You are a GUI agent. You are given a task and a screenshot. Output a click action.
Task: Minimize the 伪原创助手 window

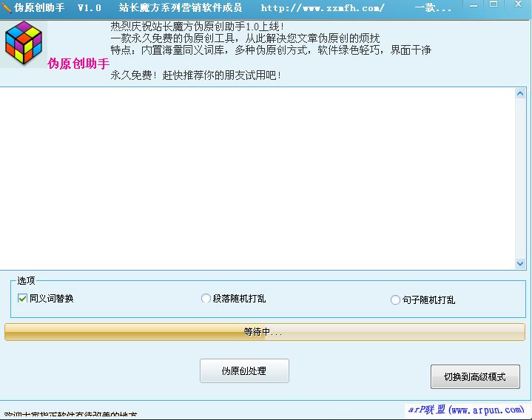474,7
